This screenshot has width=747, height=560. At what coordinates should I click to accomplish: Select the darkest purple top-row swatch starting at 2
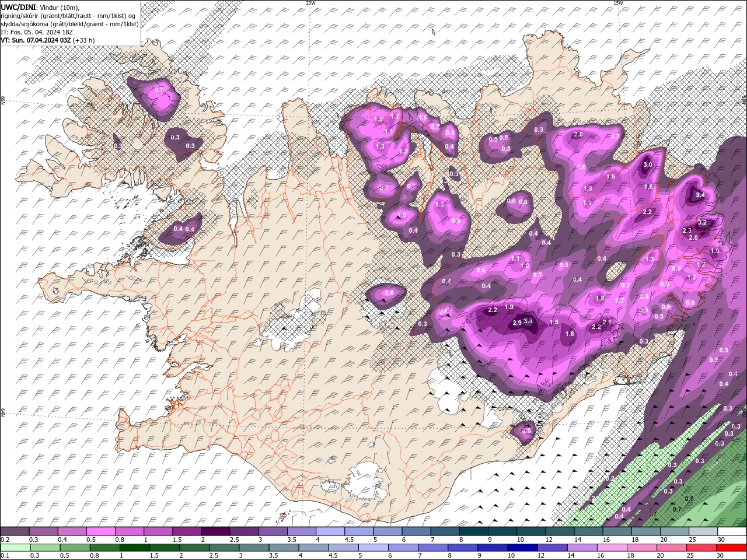tap(215, 531)
